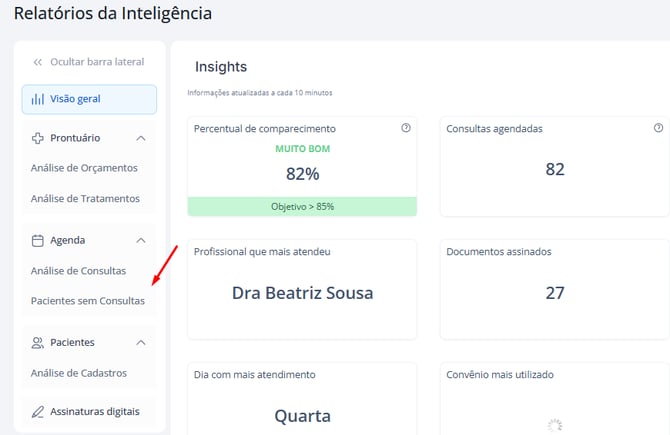Click the green Objetivo > 85% bar
670x435 pixels.
click(x=302, y=206)
